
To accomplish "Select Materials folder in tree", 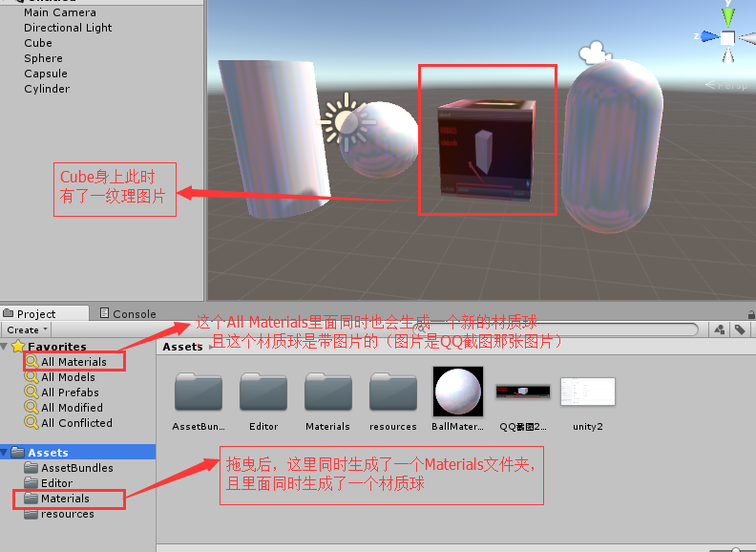I will tap(65, 499).
